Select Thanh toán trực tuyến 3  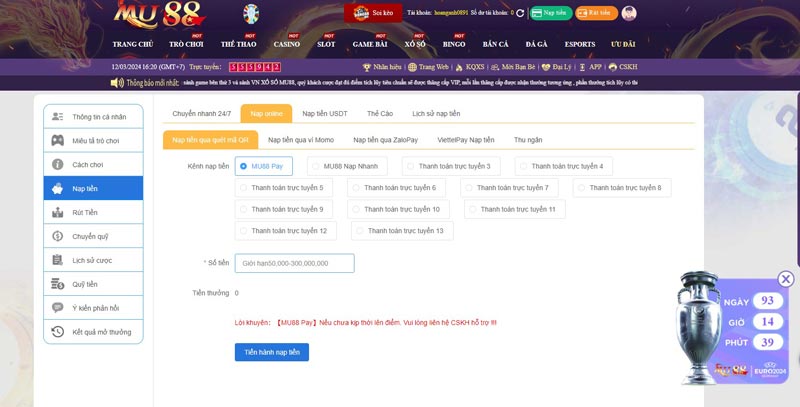[451, 166]
